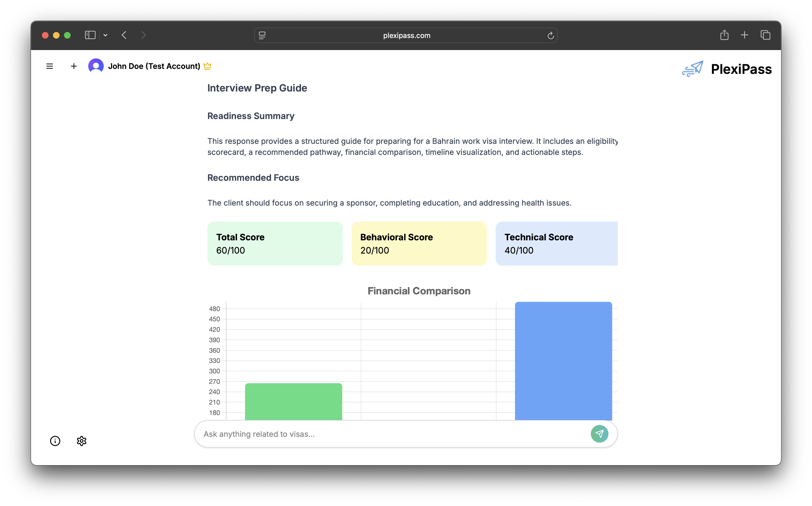The height and width of the screenshot is (506, 812).
Task: Click the John Doe profile avatar
Action: (96, 66)
